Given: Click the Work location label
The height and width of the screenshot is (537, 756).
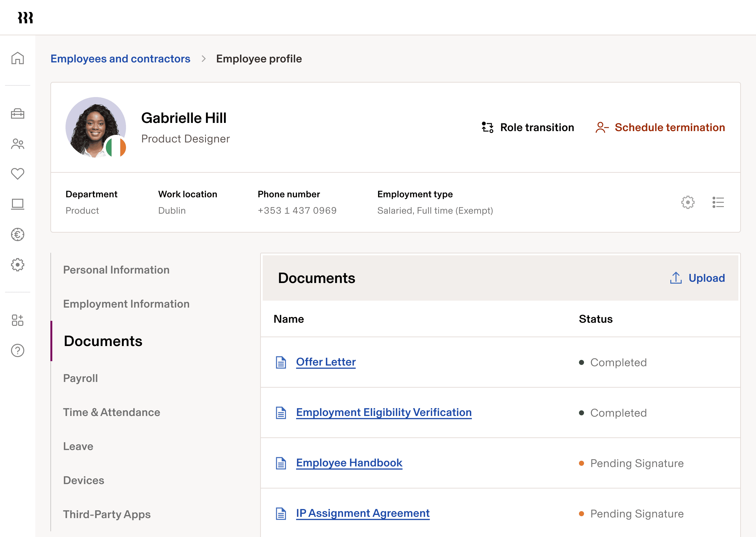Looking at the screenshot, I should pyautogui.click(x=187, y=194).
